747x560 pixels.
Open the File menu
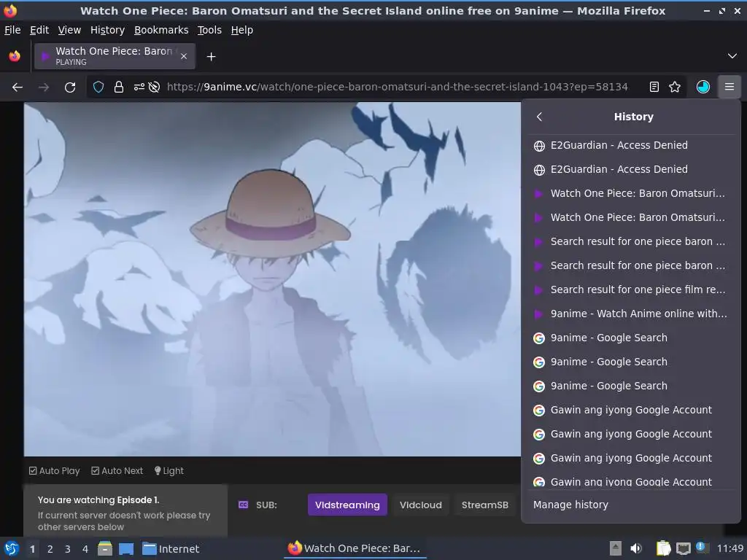[x=12, y=30]
